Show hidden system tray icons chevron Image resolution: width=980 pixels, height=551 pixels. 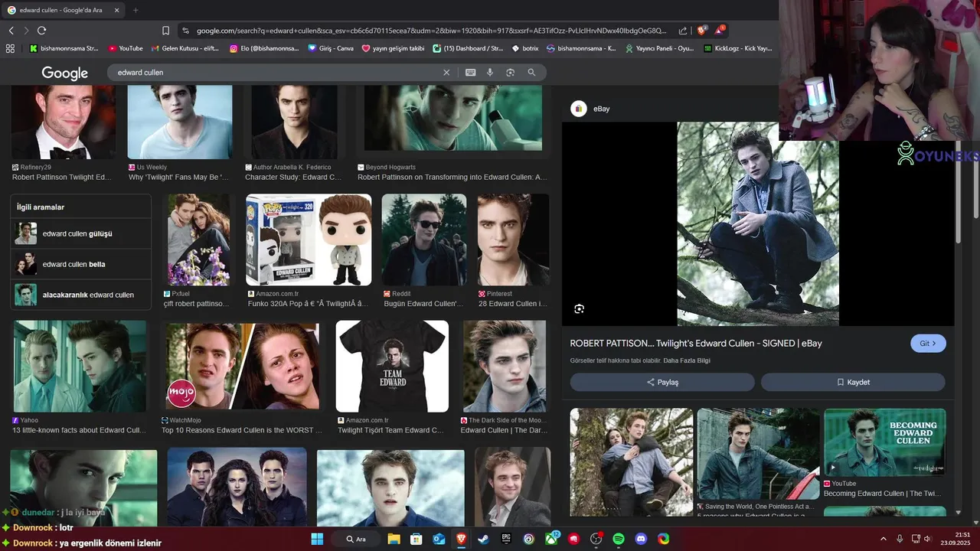pos(883,539)
